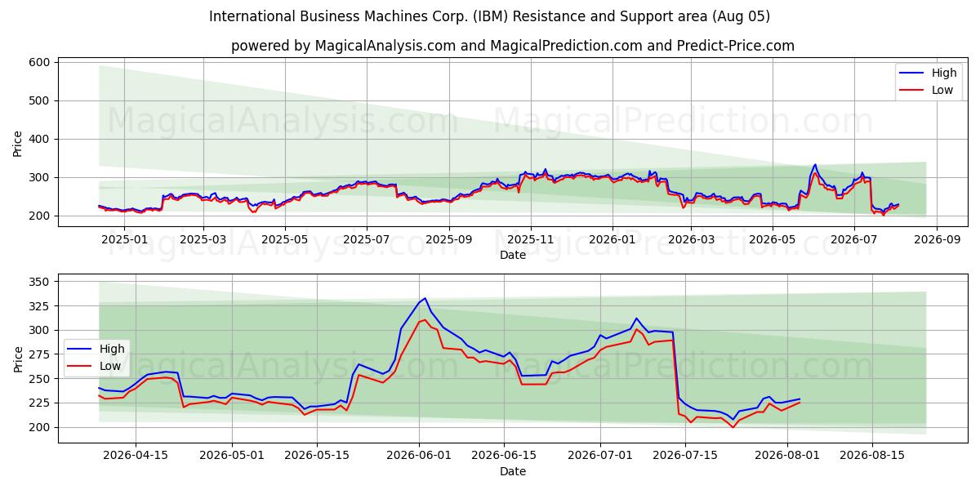This screenshot has height=490, width=980.
Task: Click the '2026-07-01' x-axis label on the bottom chart
Action: click(x=600, y=456)
